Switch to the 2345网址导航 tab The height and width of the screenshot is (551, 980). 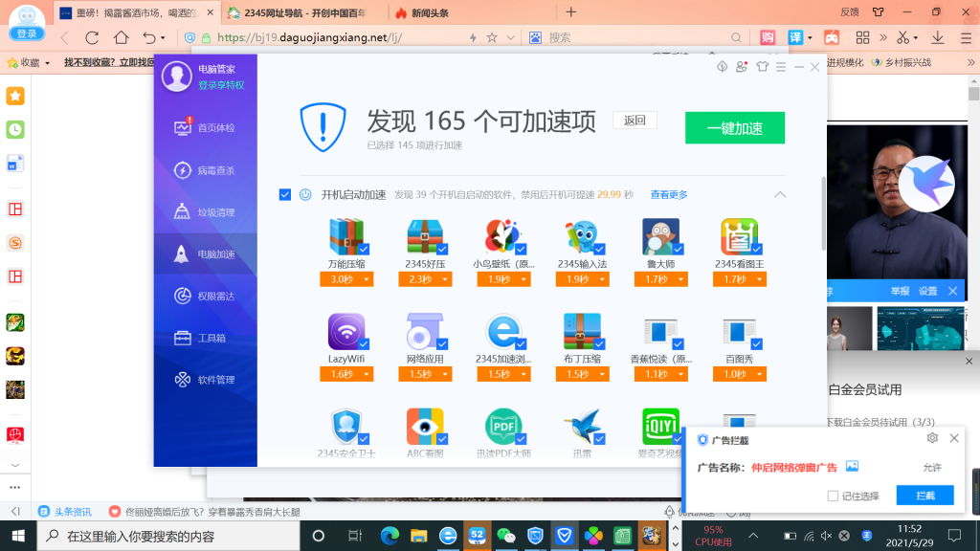(297, 12)
